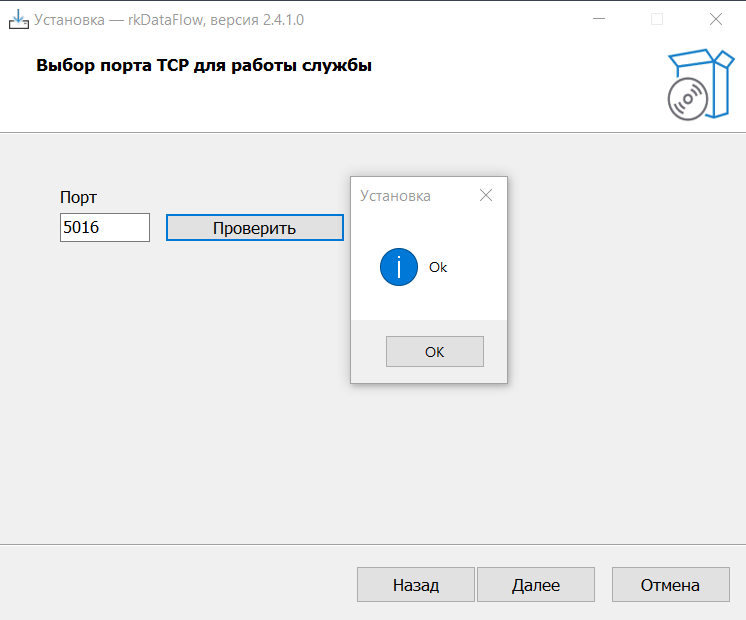Click the installer download icon in title bar
746x620 pixels.
coord(19,19)
